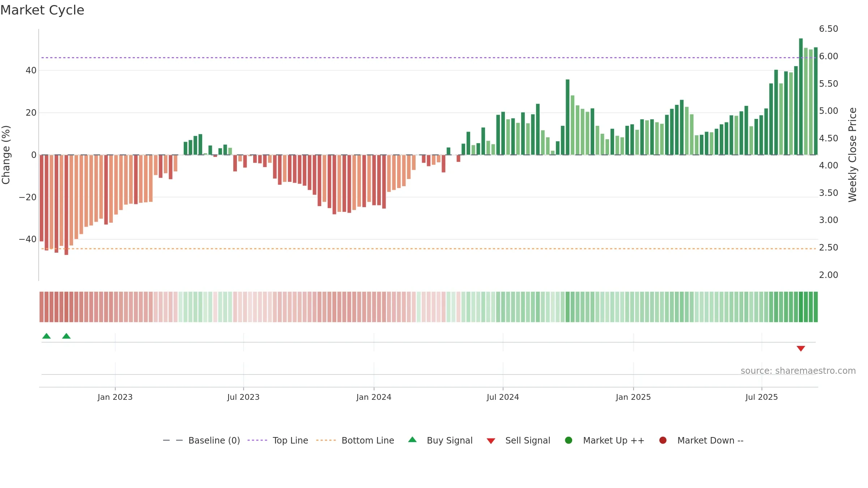Toggle the Market Up ++ legend label
This screenshot has width=868, height=488.
(614, 440)
